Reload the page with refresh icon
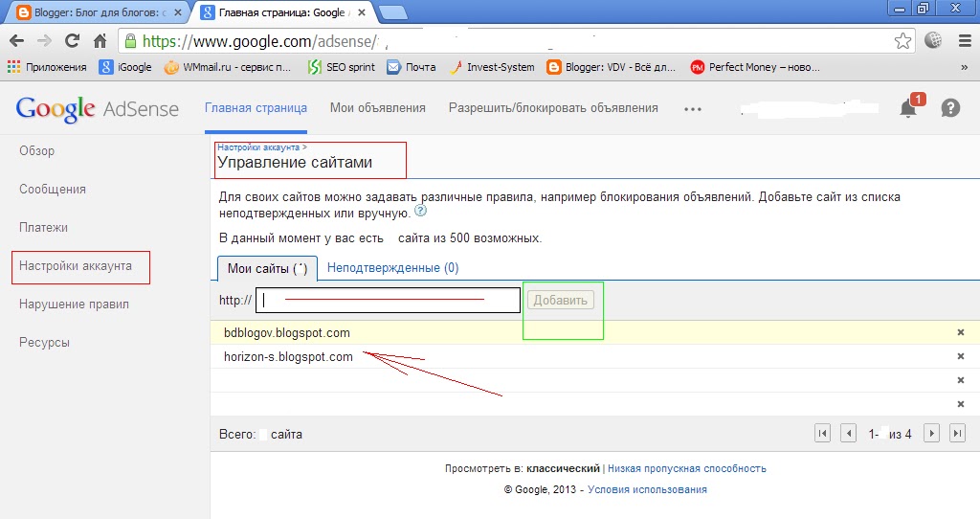Viewport: 980px width, 519px height. coord(73,41)
